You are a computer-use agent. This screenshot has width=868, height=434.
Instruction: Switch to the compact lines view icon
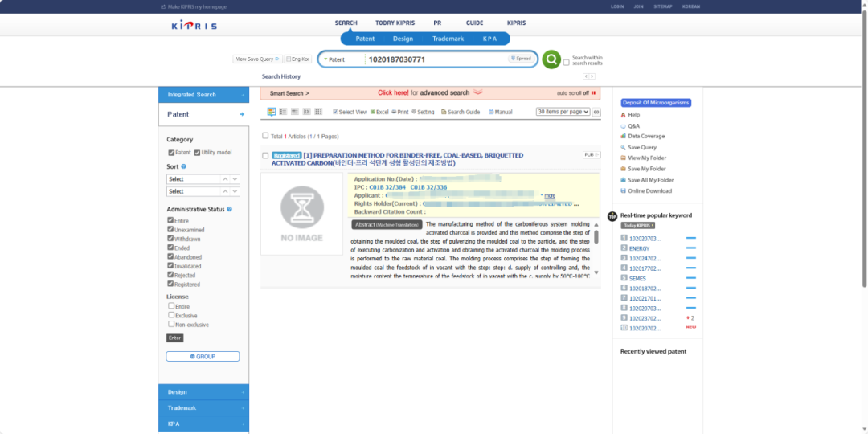(294, 112)
